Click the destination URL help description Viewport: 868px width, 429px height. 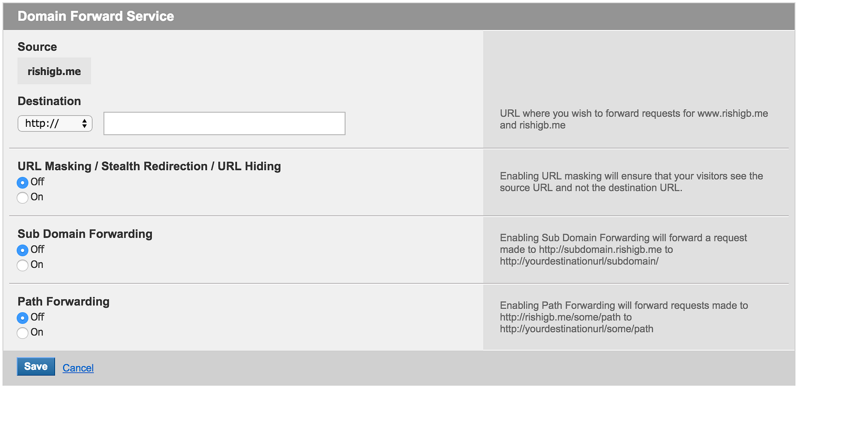click(x=634, y=119)
